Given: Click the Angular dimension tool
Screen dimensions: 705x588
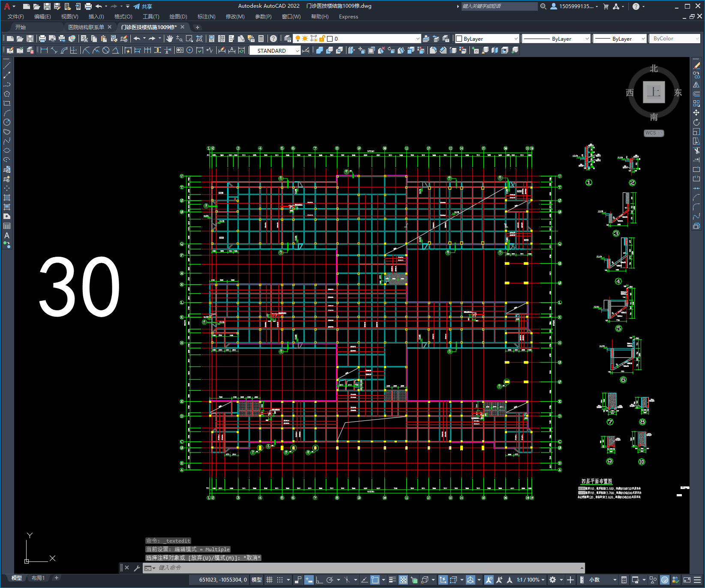Looking at the screenshot, I should (x=115, y=50).
